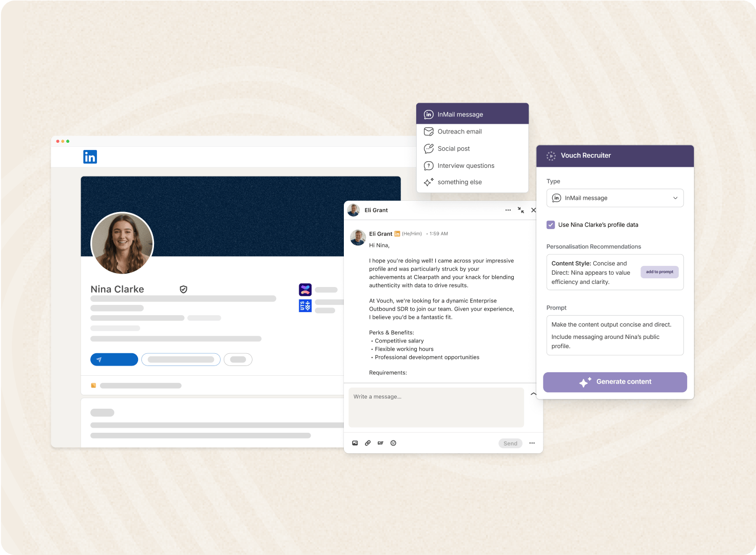The image size is (756, 555).
Task: Open the emoji picker in chat
Action: (393, 443)
